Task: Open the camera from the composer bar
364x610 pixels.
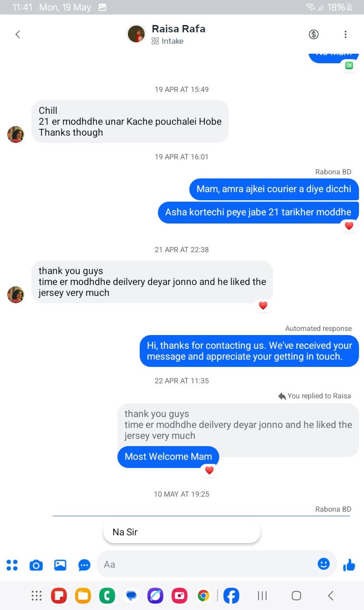Action: [36, 565]
